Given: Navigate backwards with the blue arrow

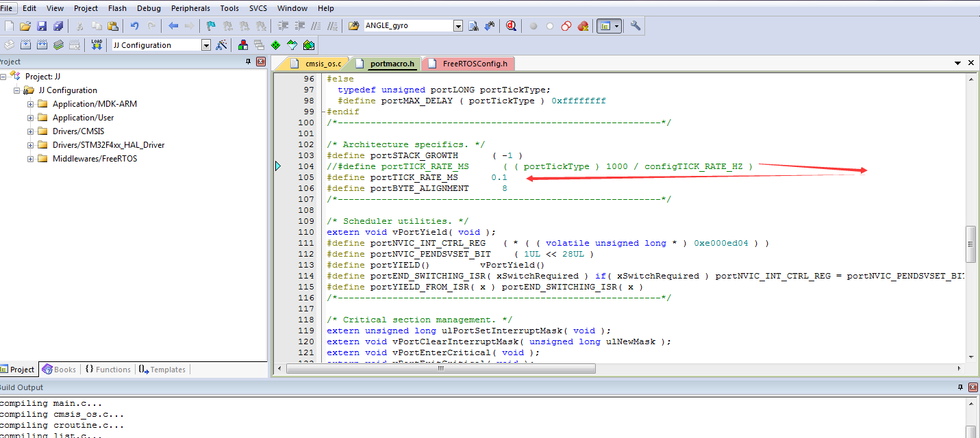Looking at the screenshot, I should (173, 26).
